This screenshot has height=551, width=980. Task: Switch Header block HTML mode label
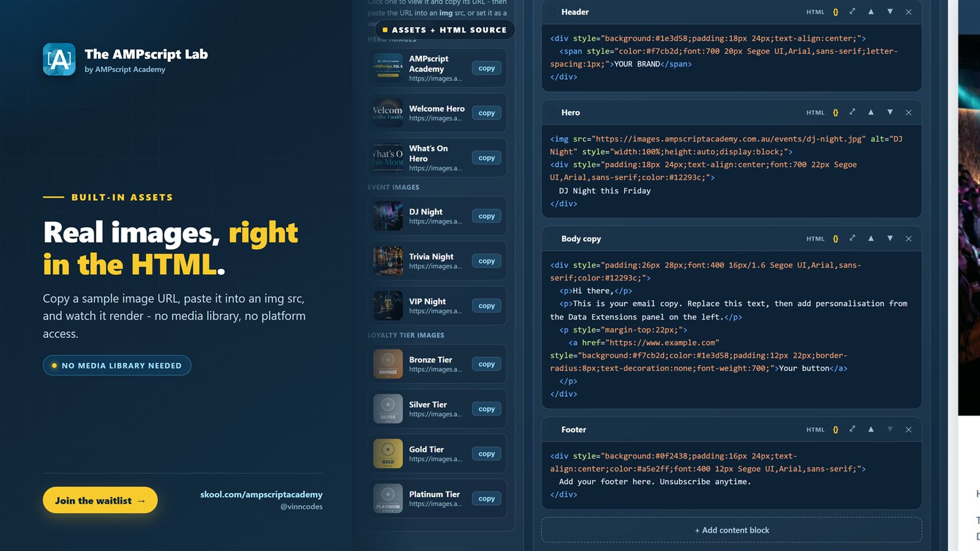(x=815, y=12)
